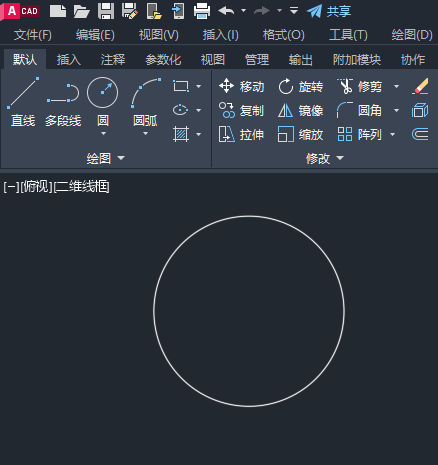Screen dimensions: 438x465
Task: Switch to the 输出 ribbon tab
Action: [x=301, y=60]
